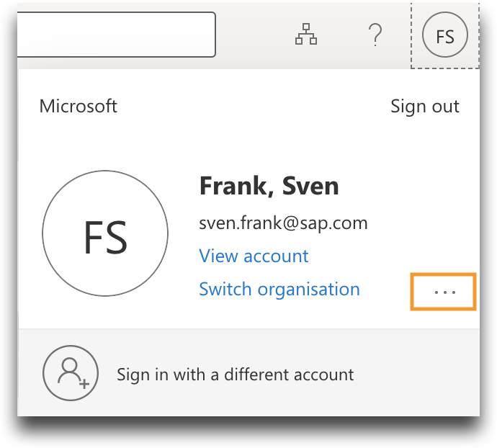
Task: Sign out of the Microsoft account
Action: click(x=424, y=107)
